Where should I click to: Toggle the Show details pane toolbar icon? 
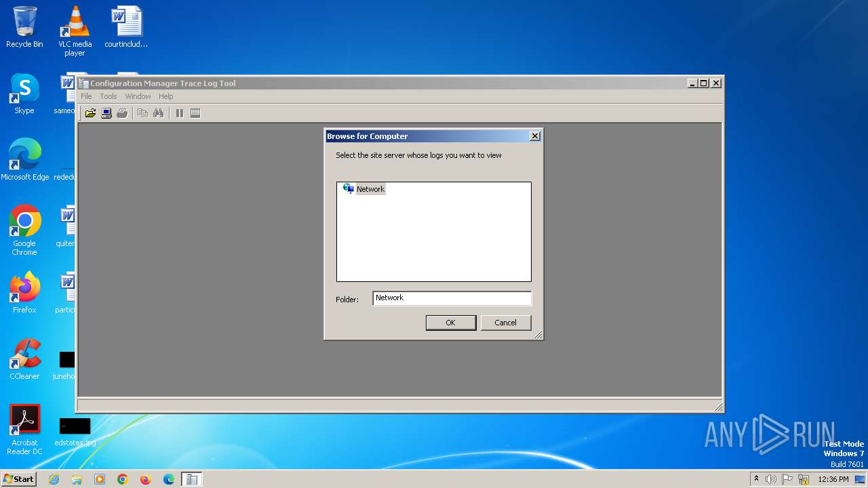pyautogui.click(x=195, y=113)
